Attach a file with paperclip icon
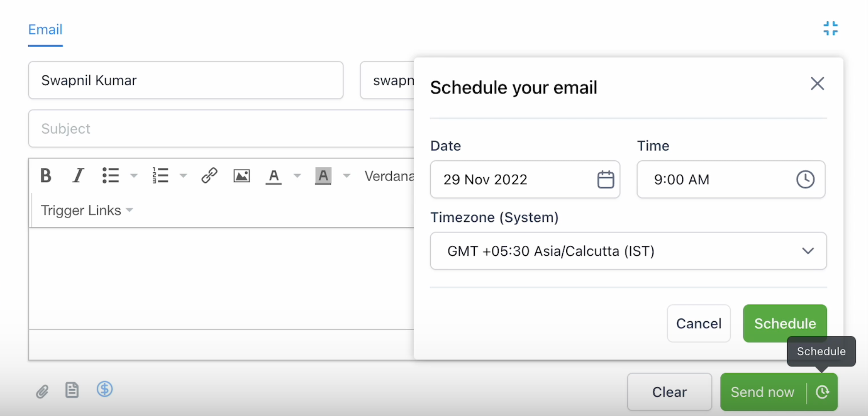Viewport: 868px width, 416px height. coord(42,392)
